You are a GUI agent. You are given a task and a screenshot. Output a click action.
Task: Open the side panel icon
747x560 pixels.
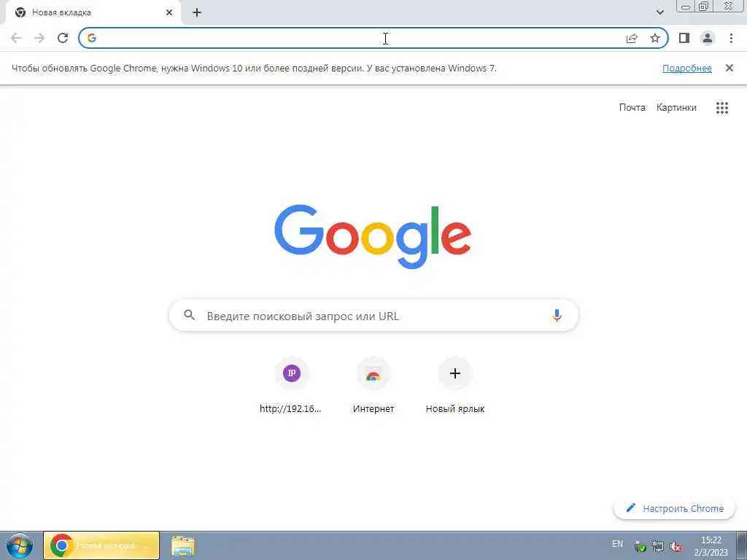pyautogui.click(x=684, y=38)
